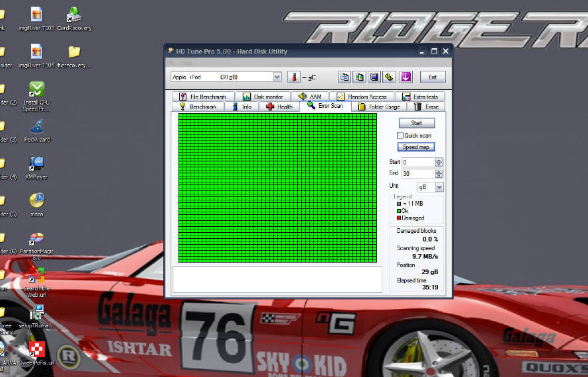
Task: Click the Start position input field
Action: tap(418, 163)
